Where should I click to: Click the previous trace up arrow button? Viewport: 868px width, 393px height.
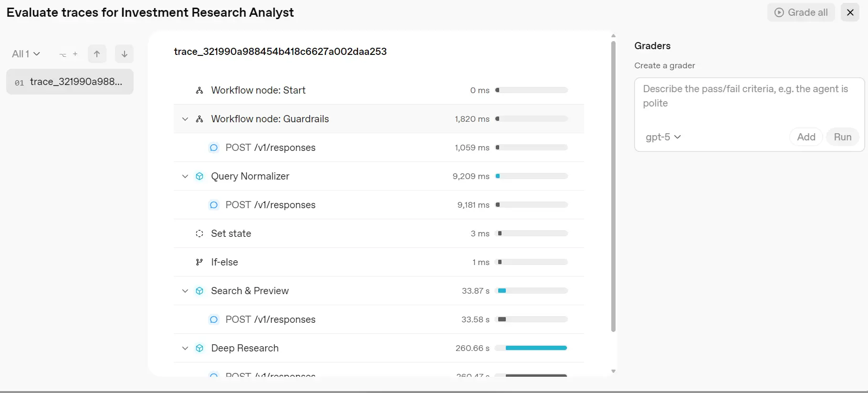click(97, 54)
